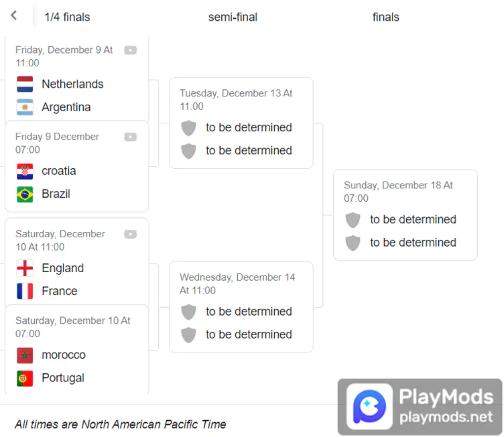Click the PlayMods logo icon
Screen dimensions: 504x437
click(x=369, y=406)
